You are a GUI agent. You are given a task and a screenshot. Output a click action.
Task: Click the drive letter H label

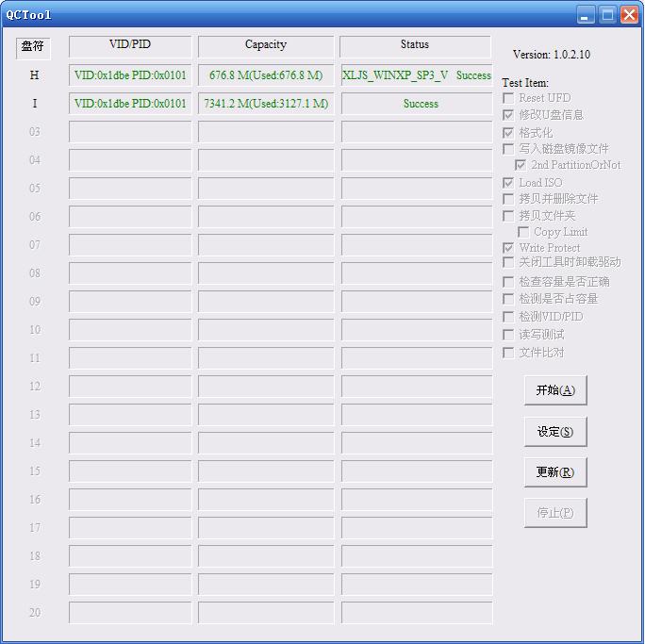point(35,75)
